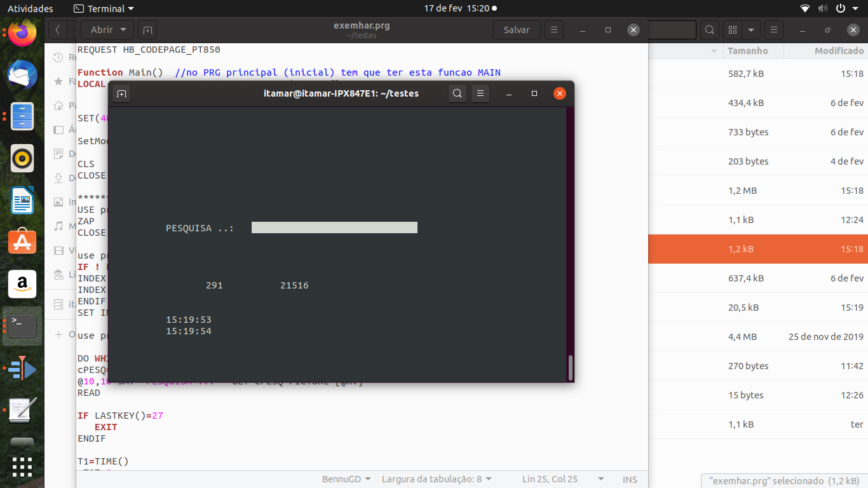Toggle the file manager's grid view
The image size is (868, 488).
(733, 30)
